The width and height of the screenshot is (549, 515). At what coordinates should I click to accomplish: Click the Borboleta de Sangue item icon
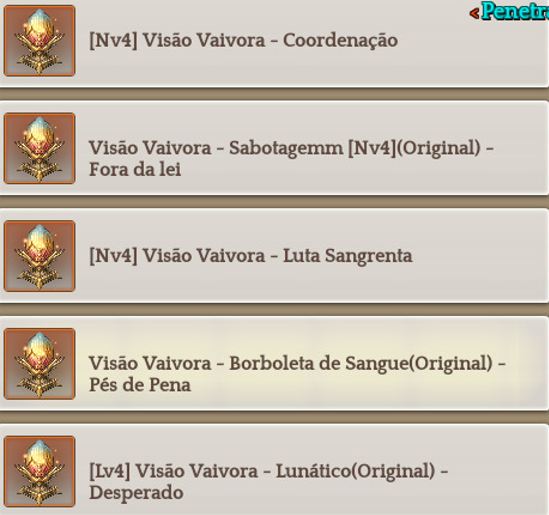(40, 364)
